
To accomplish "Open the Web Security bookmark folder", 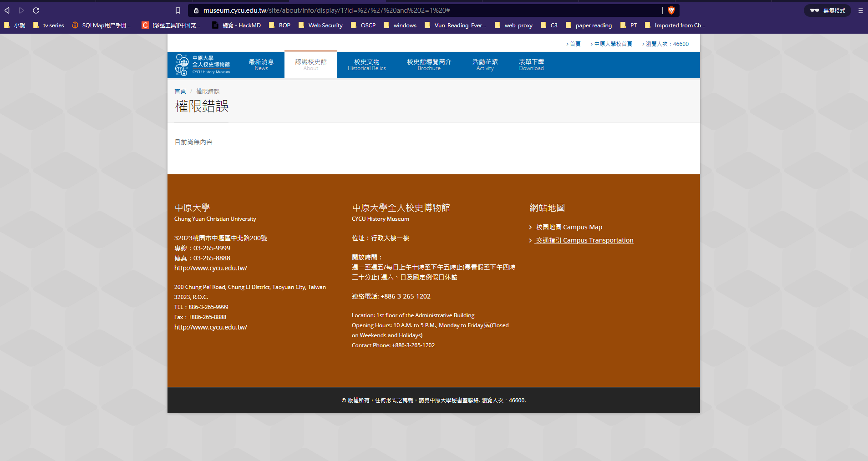I will tap(320, 25).
